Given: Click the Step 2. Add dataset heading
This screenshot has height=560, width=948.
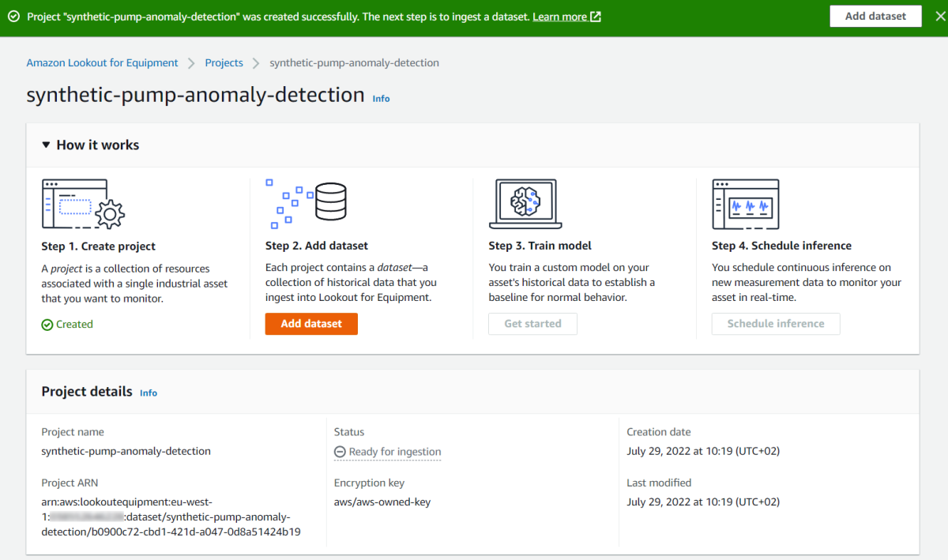Looking at the screenshot, I should click(x=317, y=246).
